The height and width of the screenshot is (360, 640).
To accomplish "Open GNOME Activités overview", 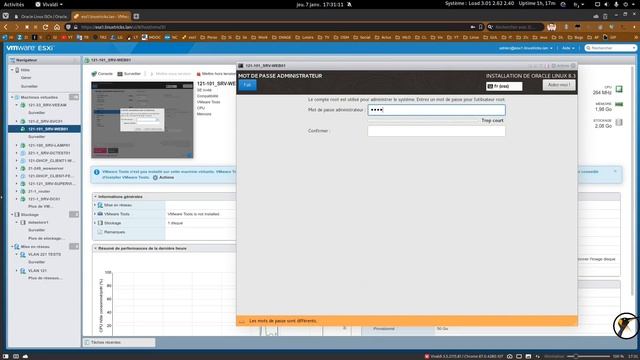I will pos(14,4).
